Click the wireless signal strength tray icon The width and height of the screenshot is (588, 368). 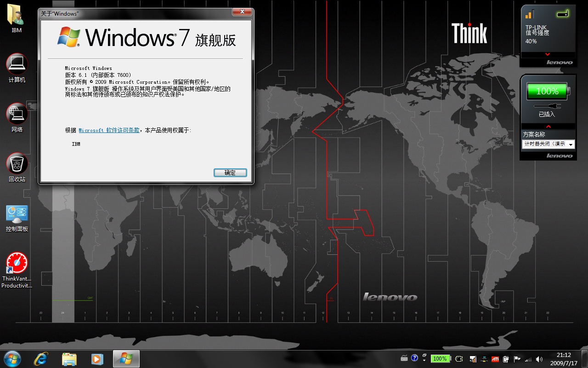(x=528, y=360)
